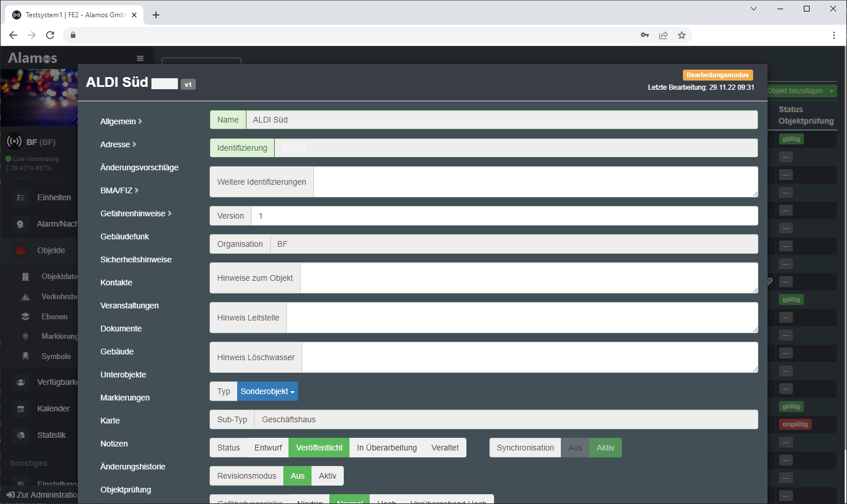The width and height of the screenshot is (847, 504).
Task: Bookmark page with browser star icon
Action: coord(682,35)
